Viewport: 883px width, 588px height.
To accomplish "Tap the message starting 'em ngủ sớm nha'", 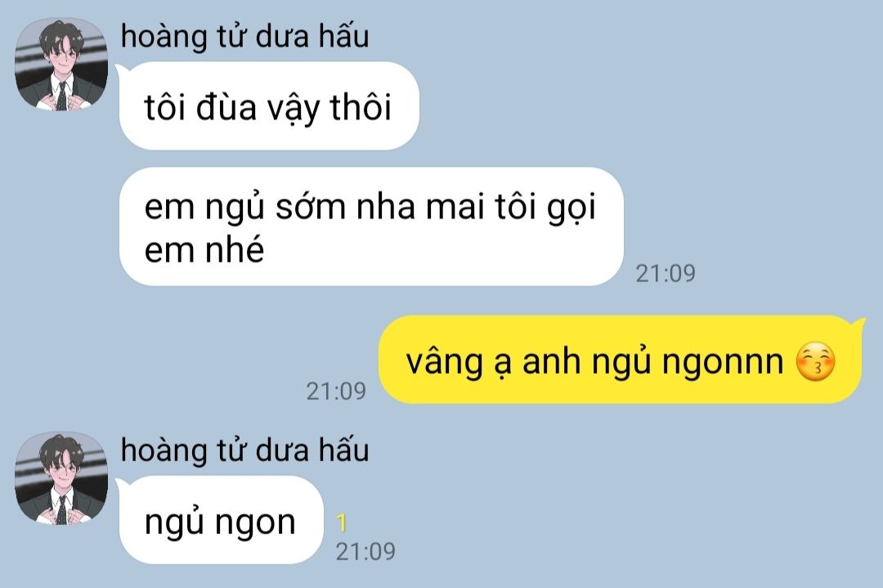I will [x=372, y=227].
